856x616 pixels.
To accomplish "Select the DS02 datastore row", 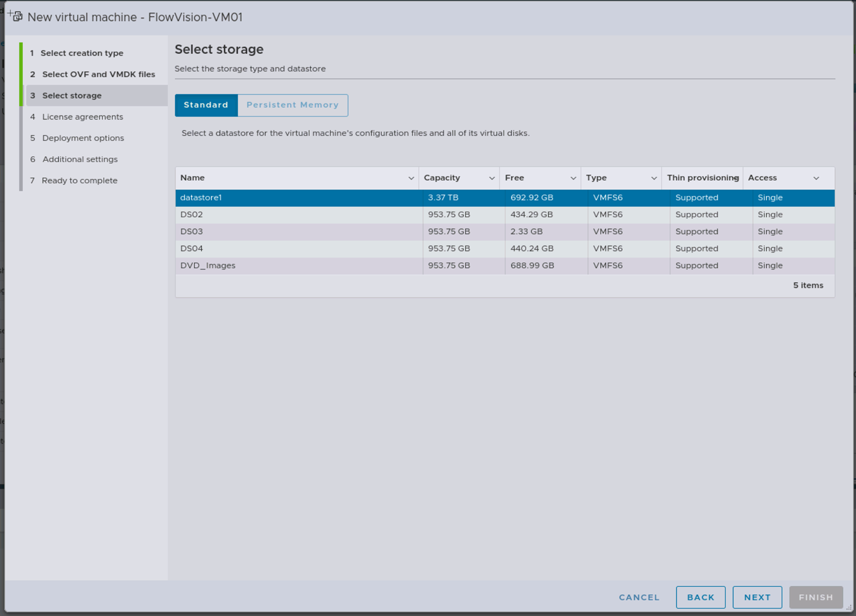I will tap(297, 215).
